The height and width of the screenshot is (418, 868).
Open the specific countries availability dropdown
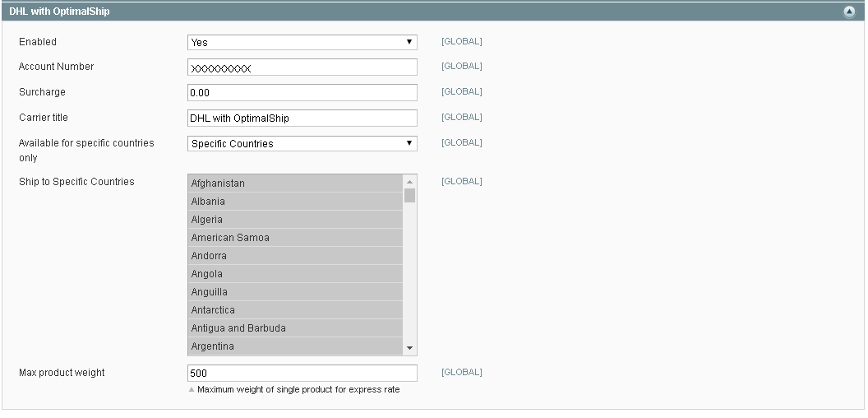[x=302, y=143]
